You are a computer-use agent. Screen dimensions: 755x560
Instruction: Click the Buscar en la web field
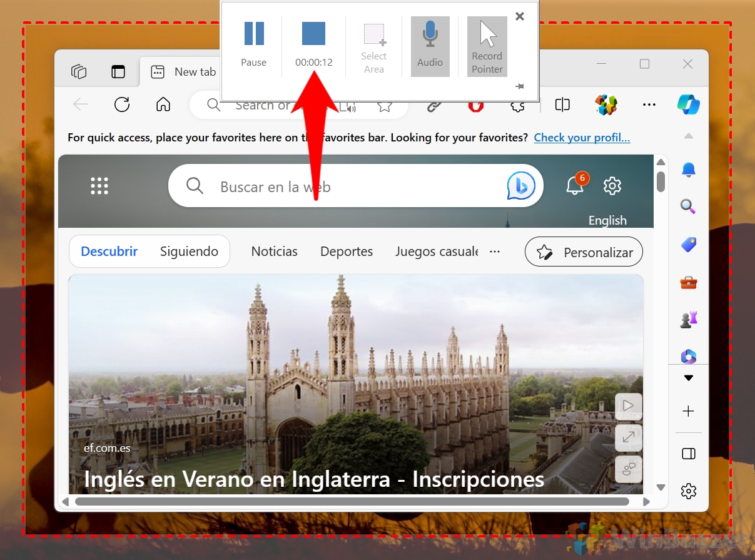click(x=357, y=186)
